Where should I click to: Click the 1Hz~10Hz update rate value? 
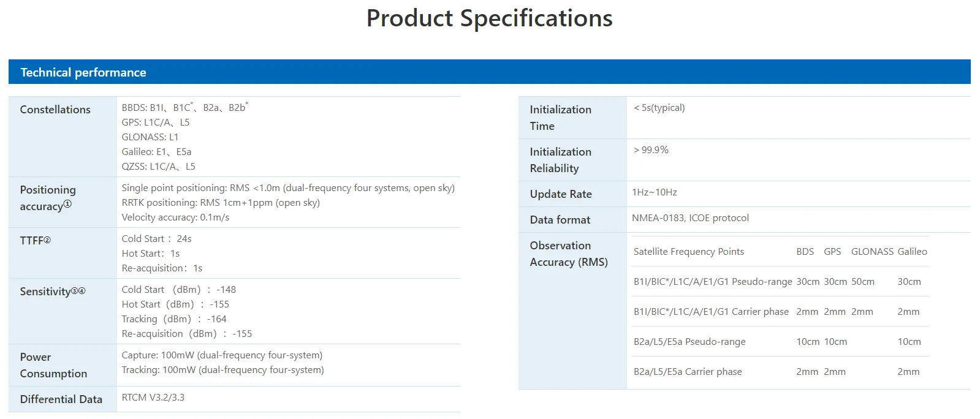pos(654,192)
